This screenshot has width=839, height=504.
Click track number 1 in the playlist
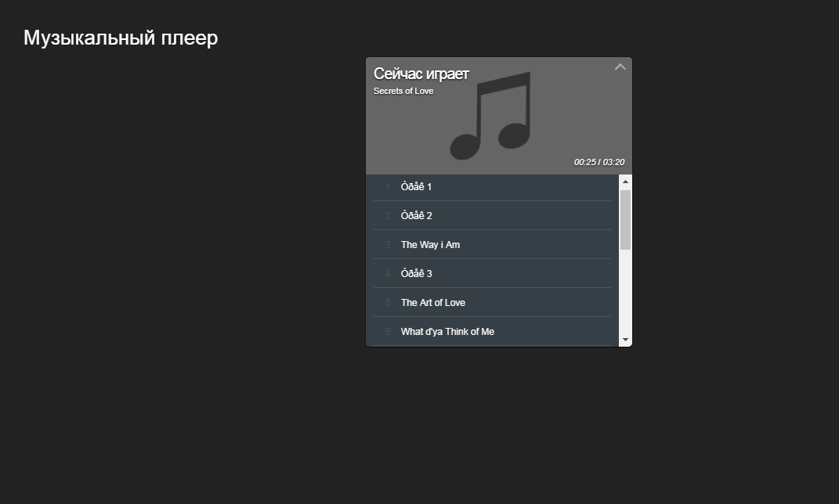pyautogui.click(x=388, y=187)
